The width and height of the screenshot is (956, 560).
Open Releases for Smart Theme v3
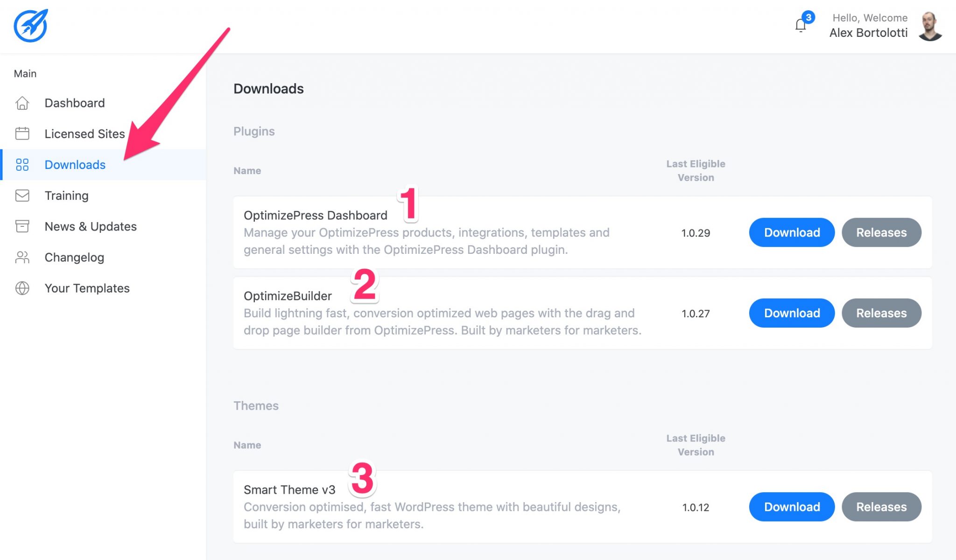click(881, 507)
